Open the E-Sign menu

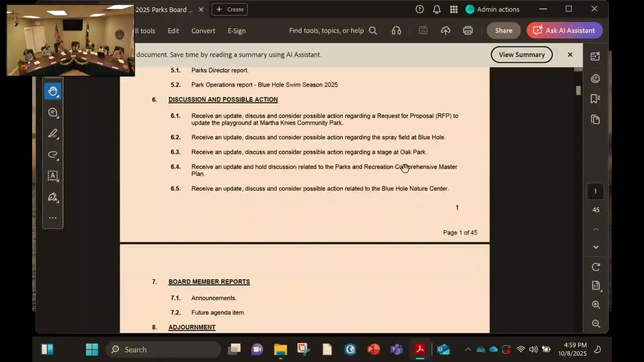pyautogui.click(x=236, y=31)
